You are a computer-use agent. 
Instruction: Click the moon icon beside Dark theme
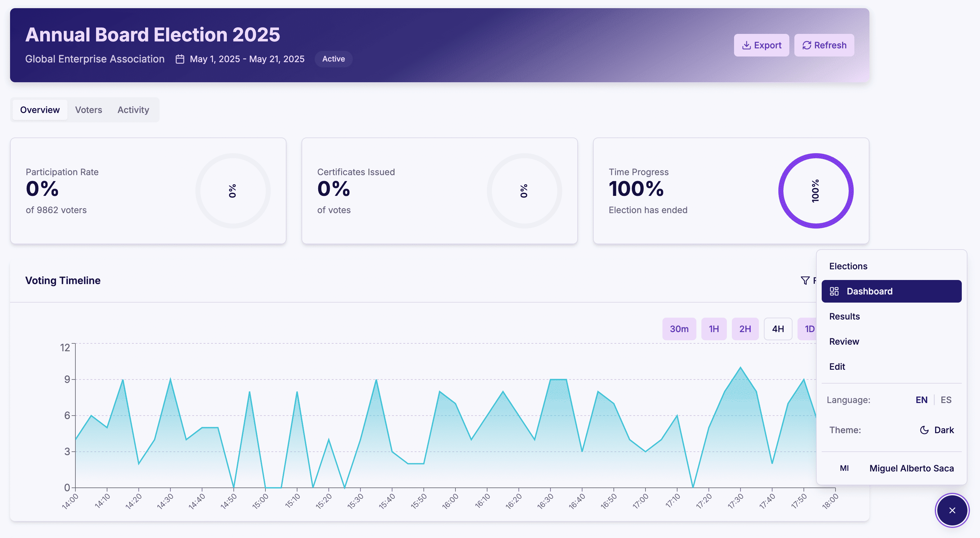click(924, 430)
